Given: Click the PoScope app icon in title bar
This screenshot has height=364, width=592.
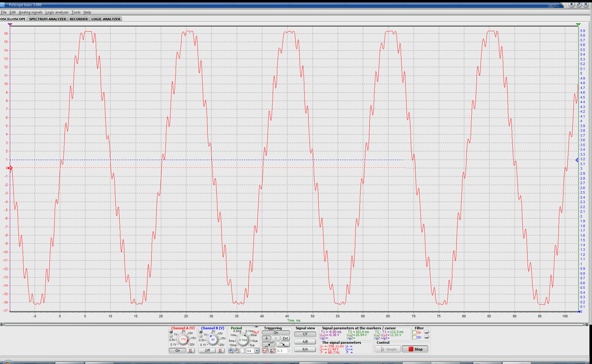Looking at the screenshot, I should 3,5.
